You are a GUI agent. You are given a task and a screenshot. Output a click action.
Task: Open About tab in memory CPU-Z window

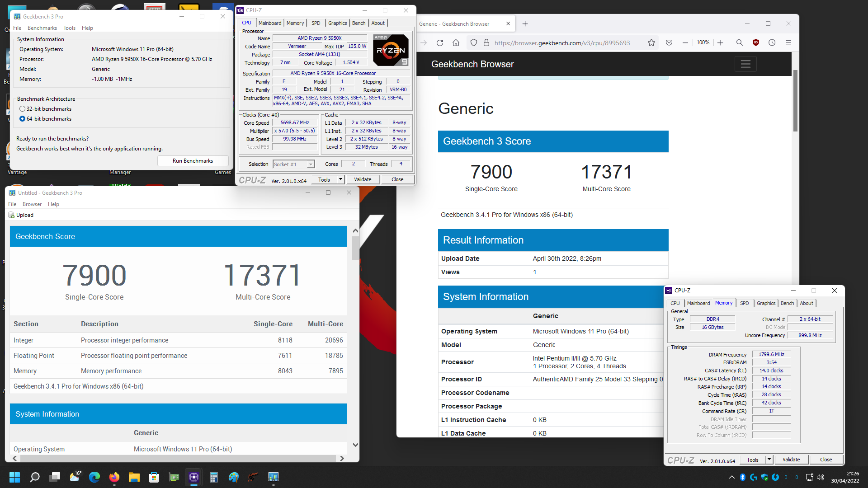tap(807, 303)
